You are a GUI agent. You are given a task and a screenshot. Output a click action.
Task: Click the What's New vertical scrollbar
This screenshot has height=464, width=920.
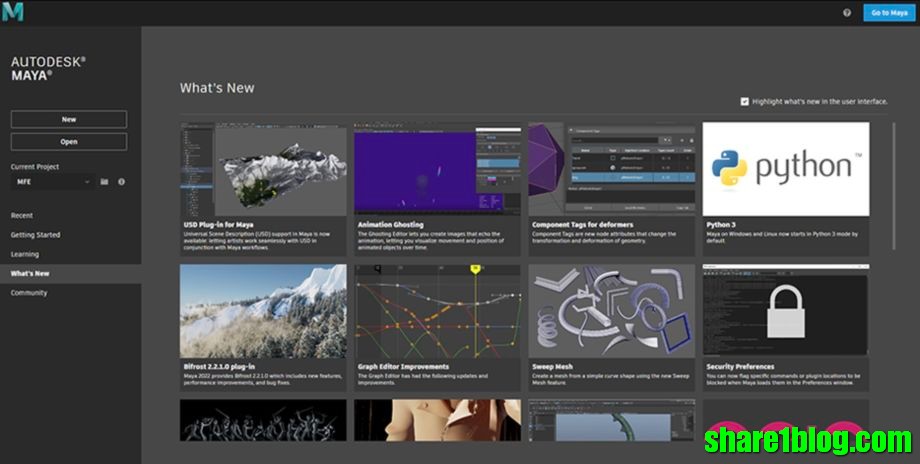[x=894, y=185]
